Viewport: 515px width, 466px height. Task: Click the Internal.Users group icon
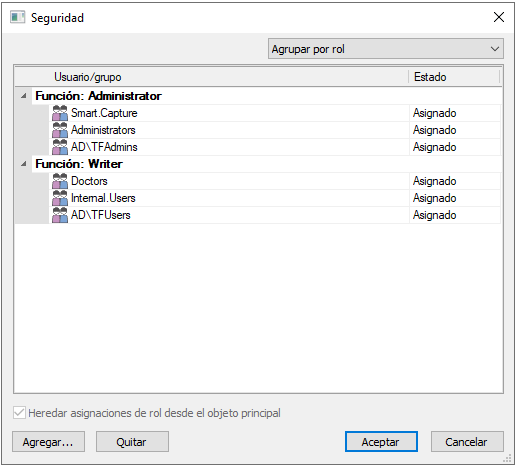(60, 198)
